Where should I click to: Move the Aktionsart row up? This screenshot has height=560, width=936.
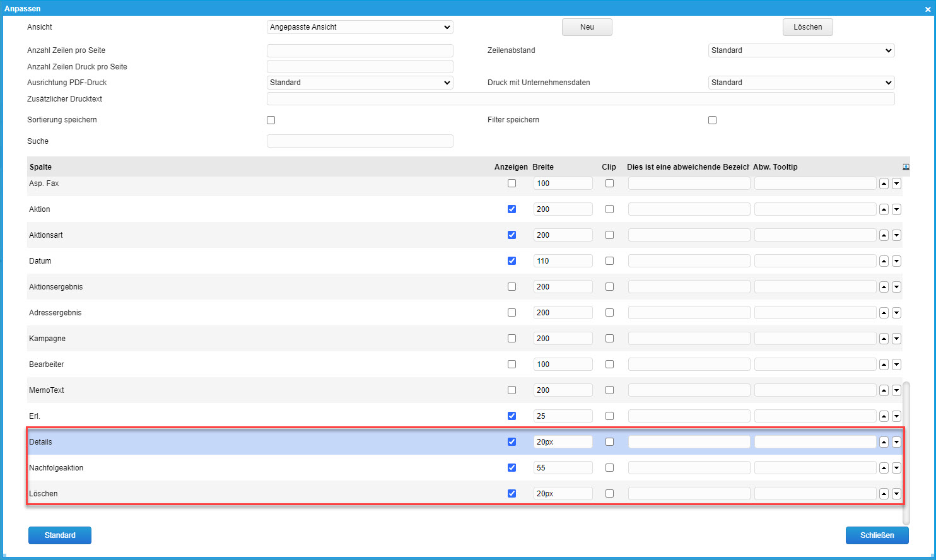pyautogui.click(x=884, y=235)
